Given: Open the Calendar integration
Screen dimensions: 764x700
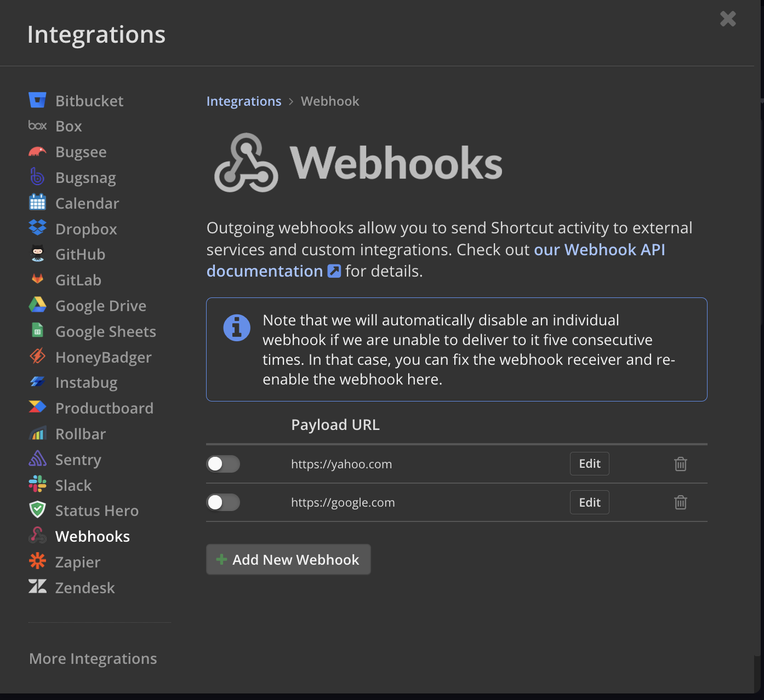Looking at the screenshot, I should pos(87,203).
